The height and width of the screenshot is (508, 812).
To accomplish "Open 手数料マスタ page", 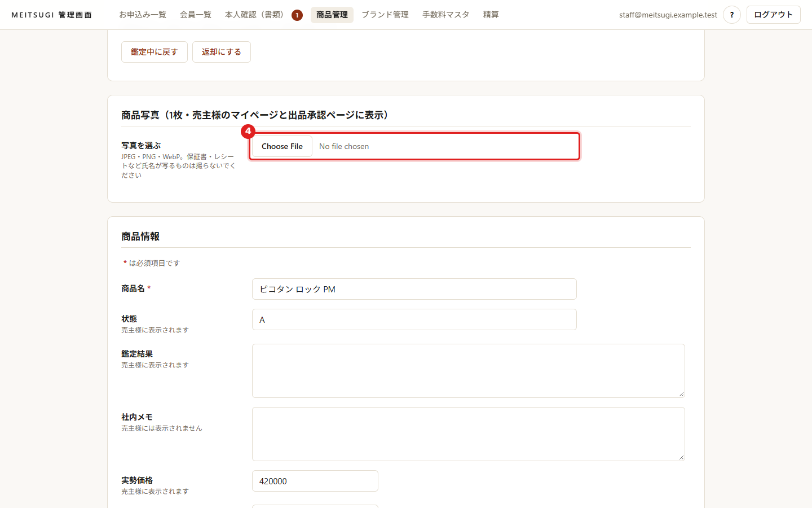I will pyautogui.click(x=446, y=15).
